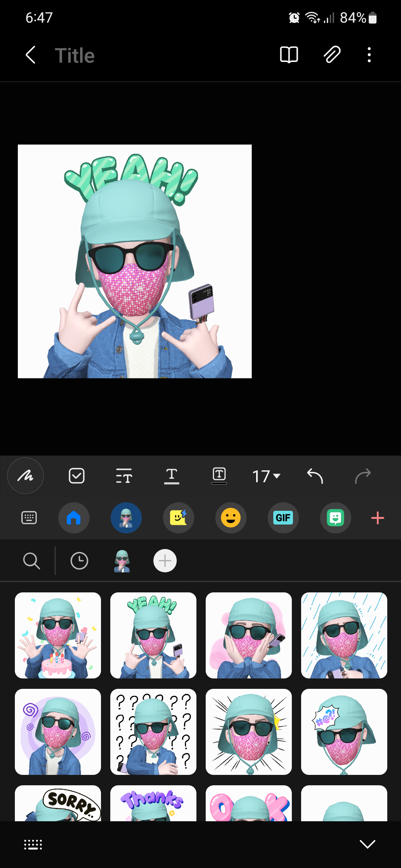Undo the last action

(315, 476)
